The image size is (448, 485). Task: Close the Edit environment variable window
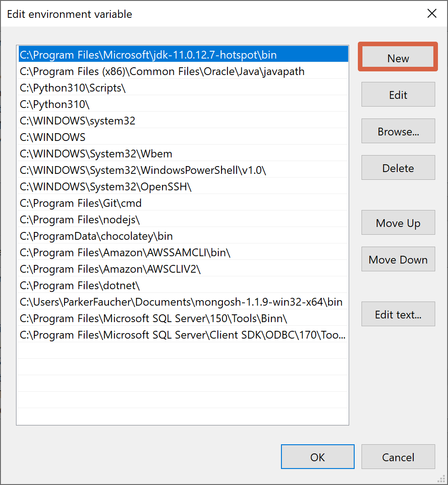[432, 14]
